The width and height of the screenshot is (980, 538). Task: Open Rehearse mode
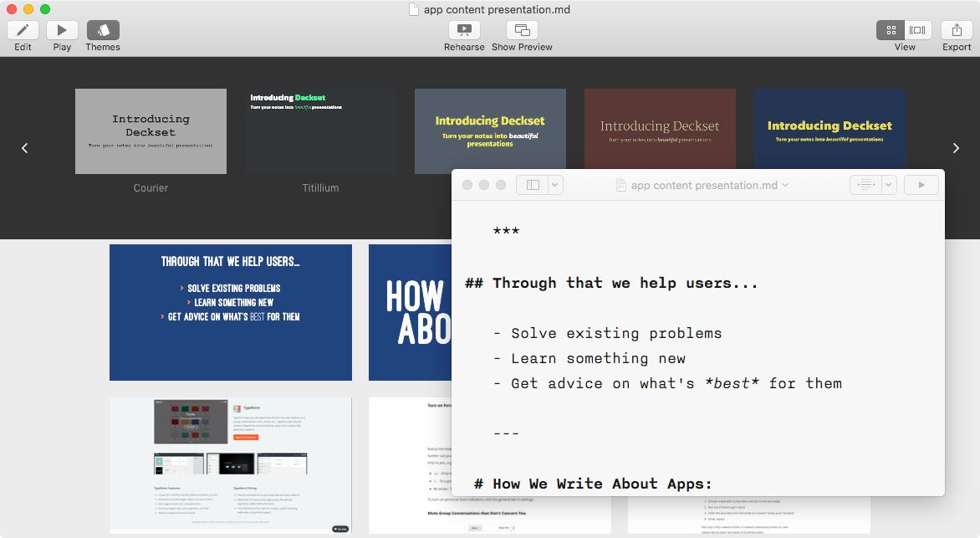464,30
